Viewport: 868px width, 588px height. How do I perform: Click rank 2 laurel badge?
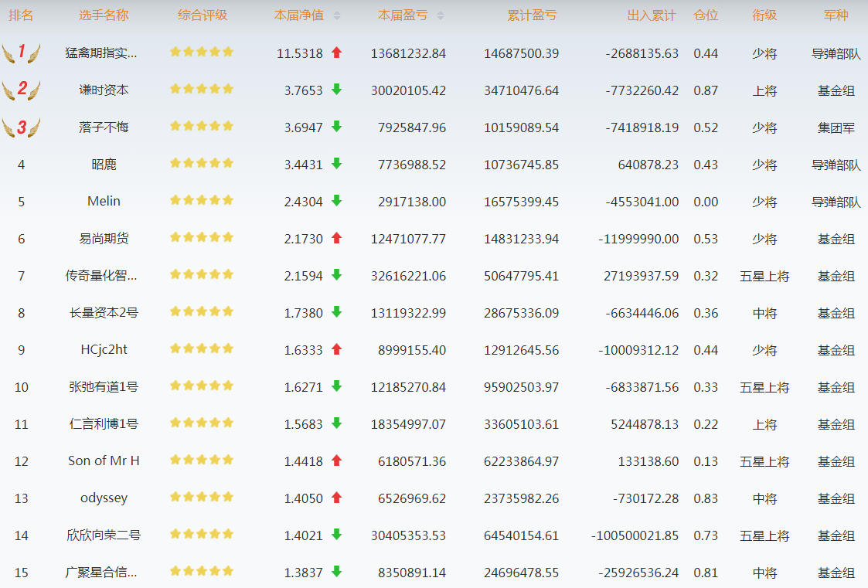click(x=21, y=90)
